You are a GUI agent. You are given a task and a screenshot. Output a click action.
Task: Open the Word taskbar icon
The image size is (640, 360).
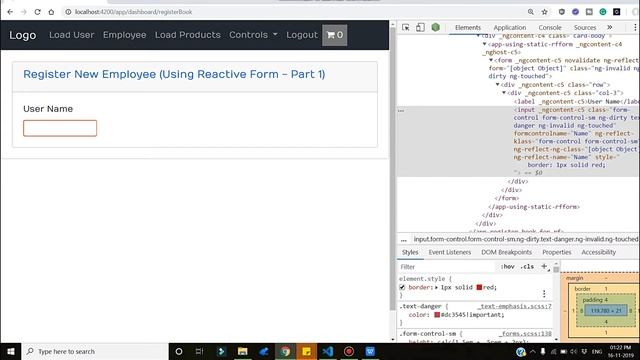[x=370, y=351]
